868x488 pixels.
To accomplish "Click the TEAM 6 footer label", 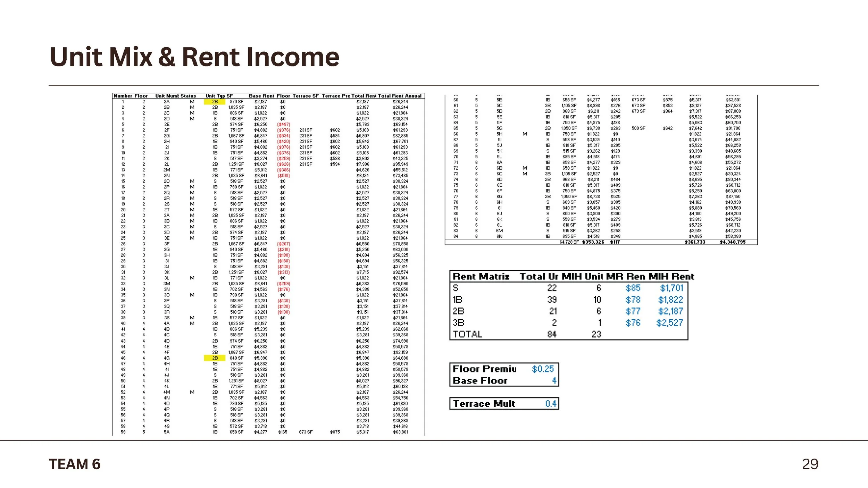I will point(75,463).
